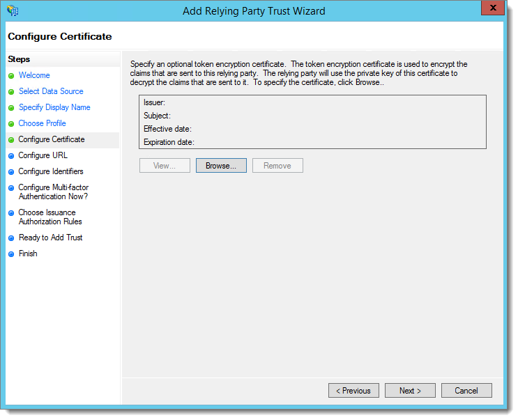Viewport: 518px width, 420px height.
Task: Jump to Specify Display Name step
Action: pos(54,107)
